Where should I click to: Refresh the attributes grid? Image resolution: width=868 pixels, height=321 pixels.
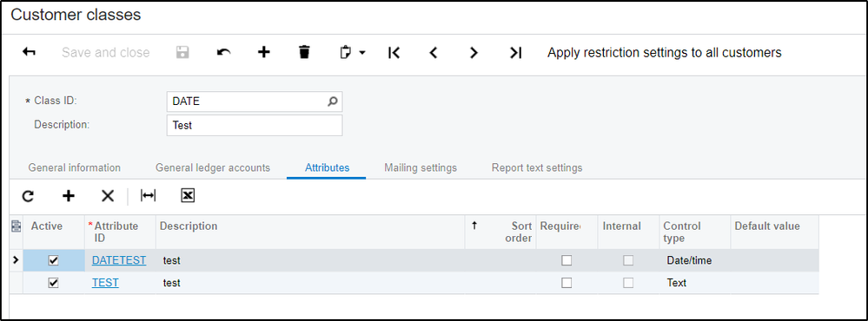(x=28, y=195)
